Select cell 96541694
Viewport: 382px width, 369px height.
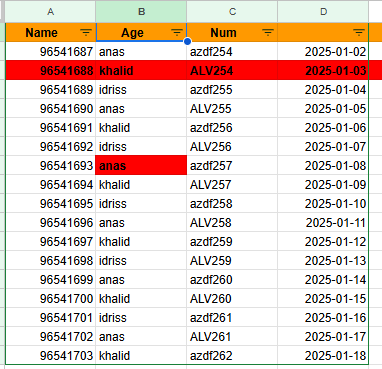50,185
